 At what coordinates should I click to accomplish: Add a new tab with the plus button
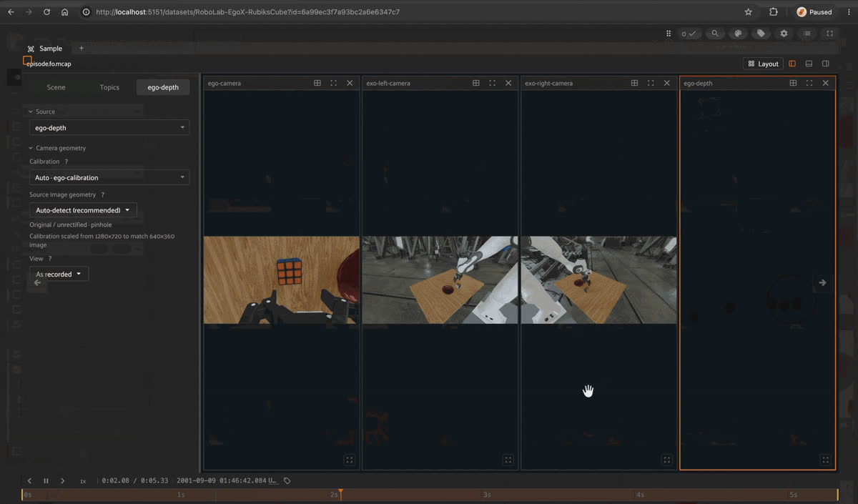pos(81,49)
